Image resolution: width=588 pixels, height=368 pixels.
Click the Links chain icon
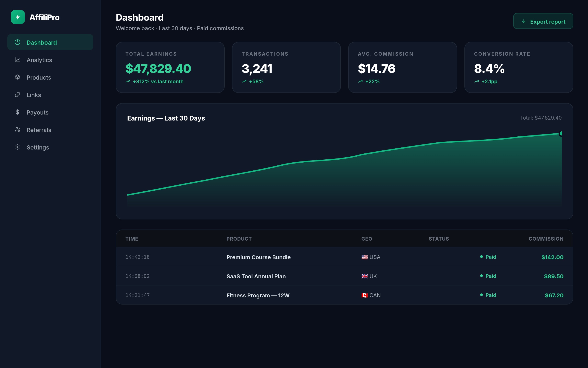tap(17, 95)
